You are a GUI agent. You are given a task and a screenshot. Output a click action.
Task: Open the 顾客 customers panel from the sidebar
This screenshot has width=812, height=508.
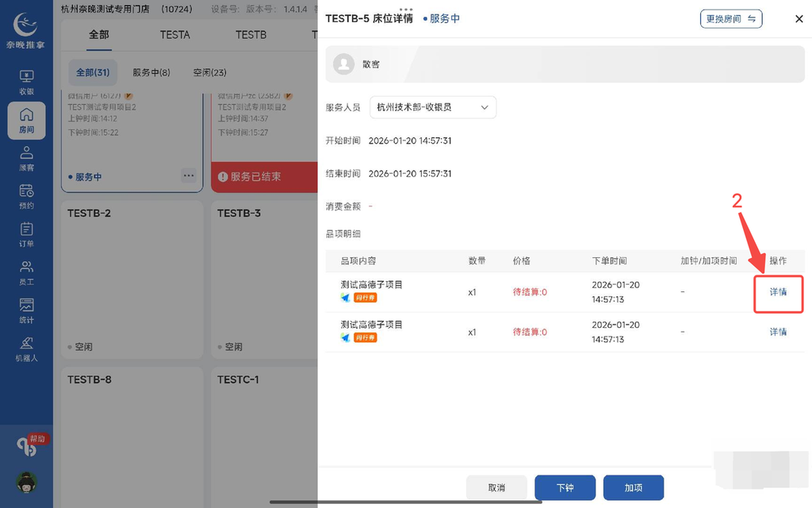coord(26,159)
